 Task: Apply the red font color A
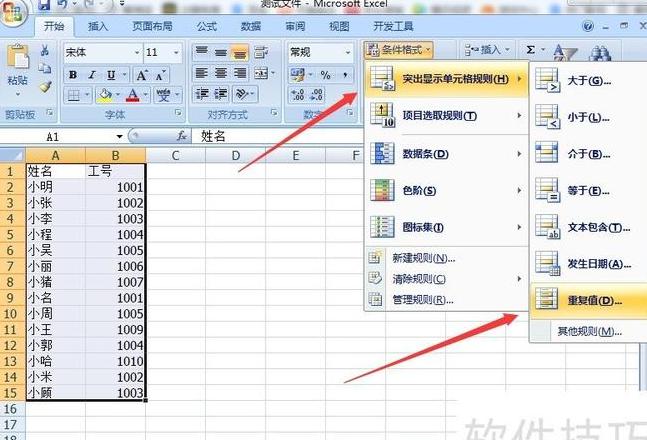point(132,96)
